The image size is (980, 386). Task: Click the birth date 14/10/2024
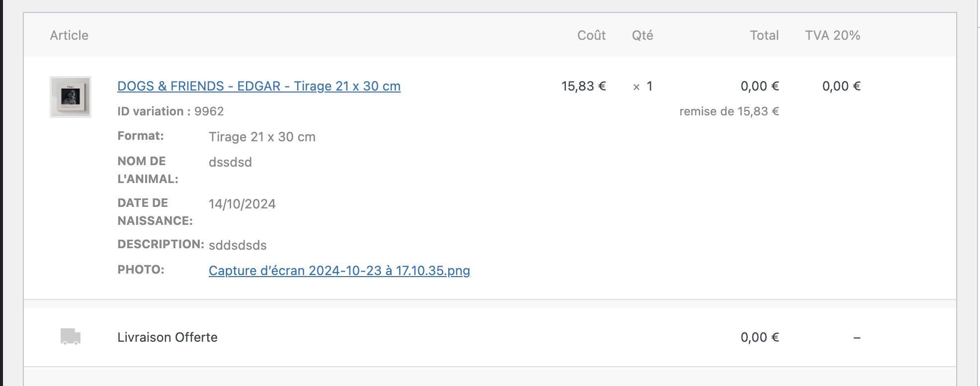click(x=242, y=204)
